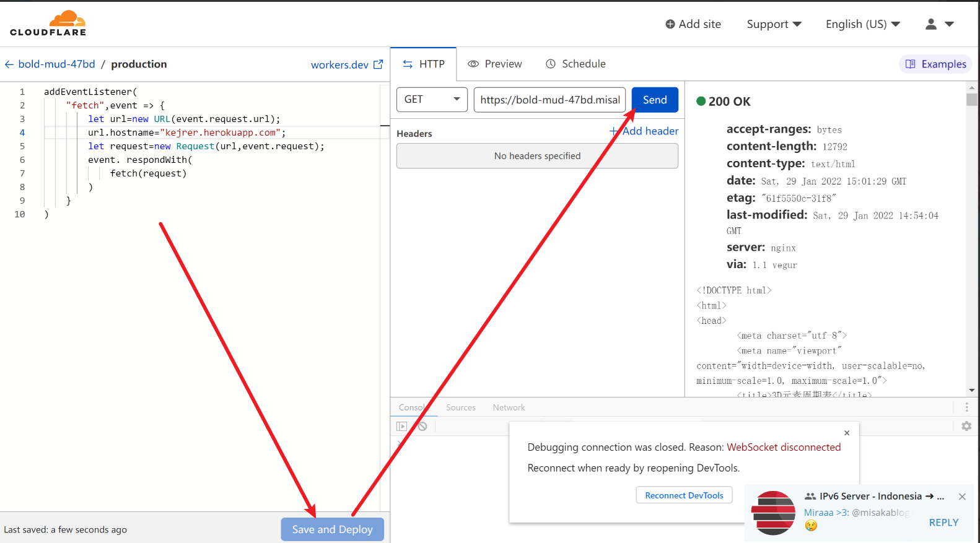Click the content-type header entry

pyautogui.click(x=790, y=163)
